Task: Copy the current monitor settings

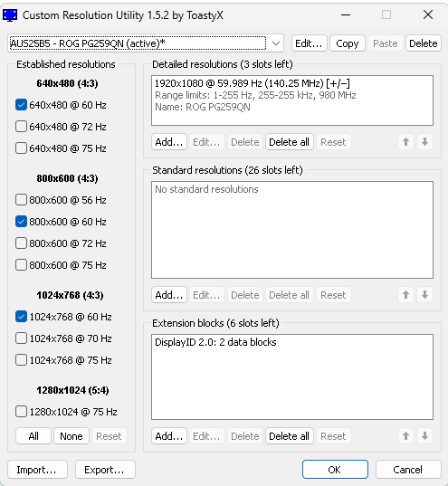Action: click(348, 43)
